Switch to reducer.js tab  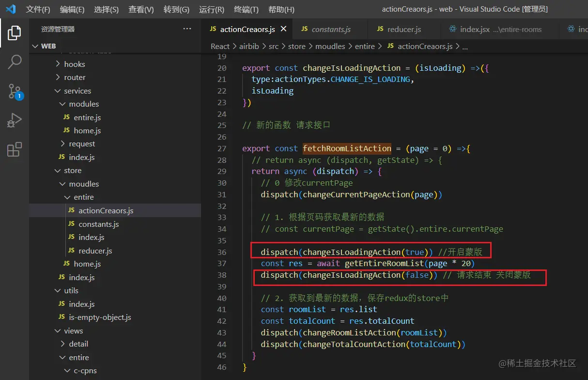[x=404, y=29]
